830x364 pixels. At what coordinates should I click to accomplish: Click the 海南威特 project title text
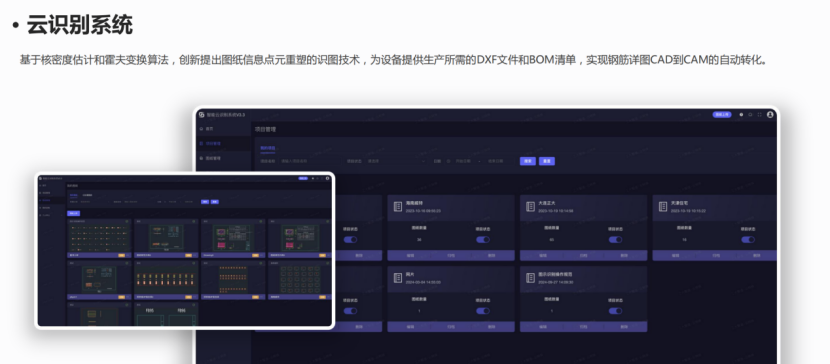pos(414,203)
